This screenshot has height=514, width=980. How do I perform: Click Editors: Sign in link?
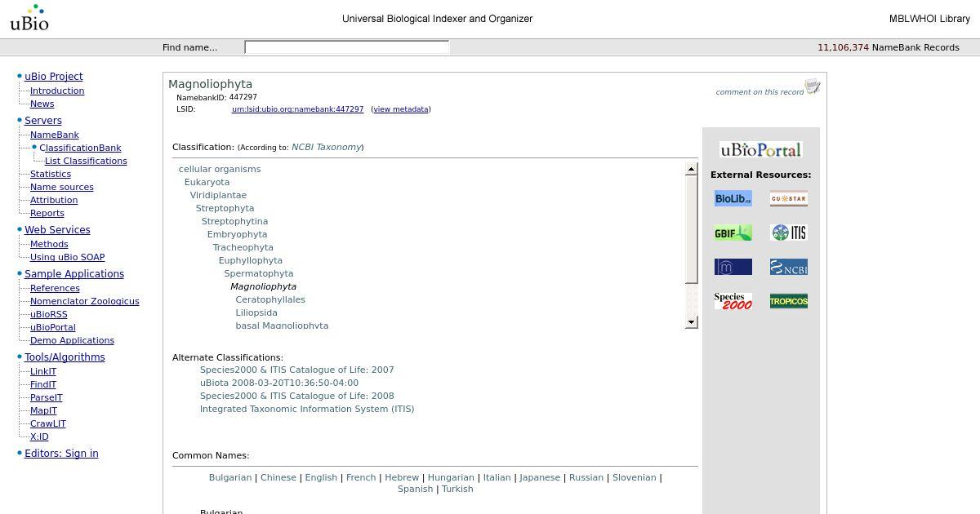(x=61, y=453)
